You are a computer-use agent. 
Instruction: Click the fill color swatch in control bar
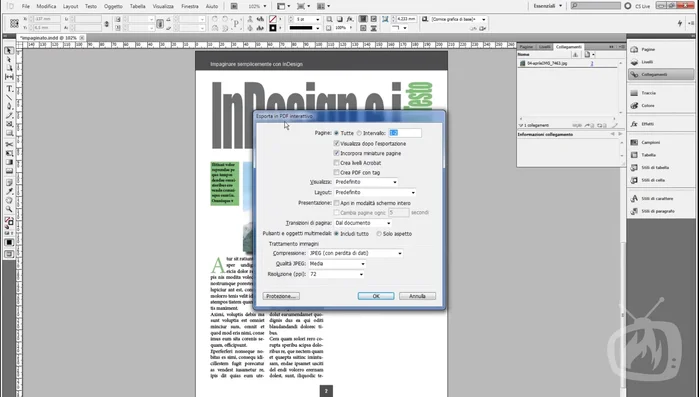273,19
